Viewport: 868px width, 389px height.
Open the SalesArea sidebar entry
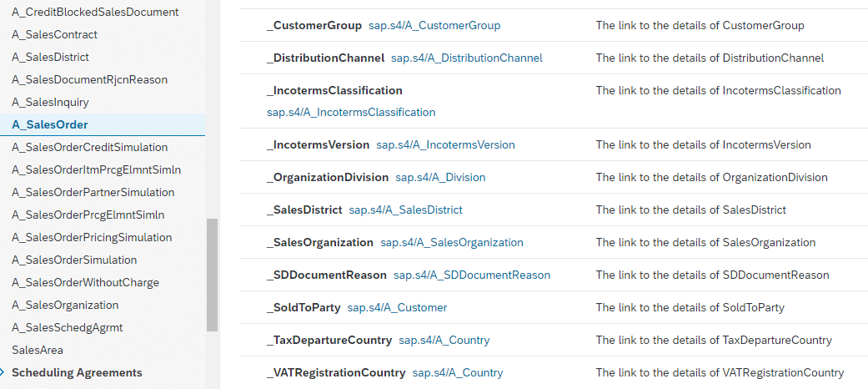click(x=38, y=350)
